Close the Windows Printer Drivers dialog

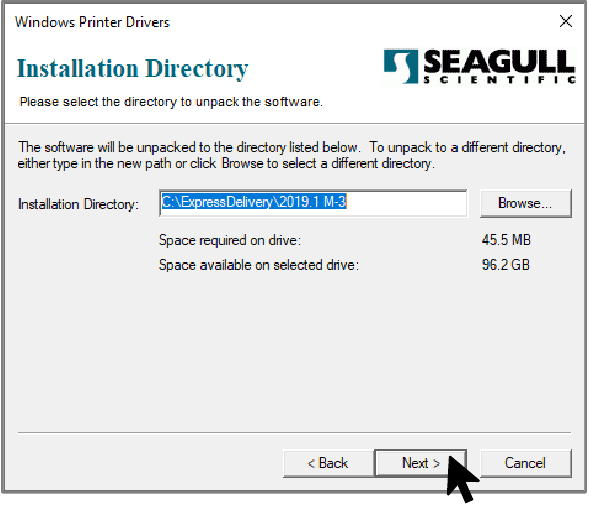(565, 21)
